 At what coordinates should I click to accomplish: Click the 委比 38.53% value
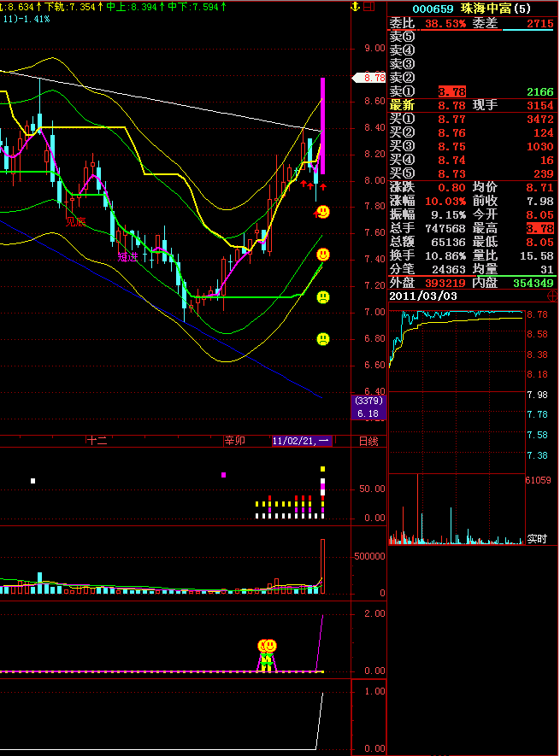click(x=445, y=24)
